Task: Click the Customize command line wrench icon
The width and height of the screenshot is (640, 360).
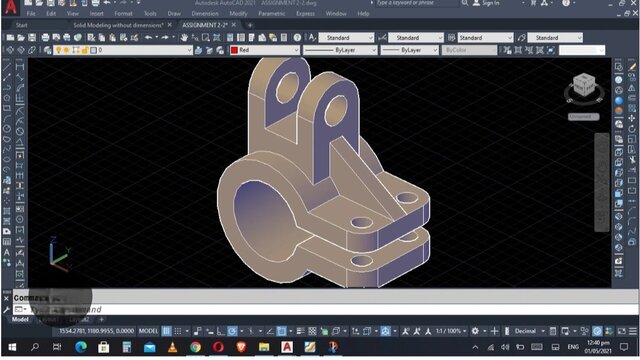Action: (6, 309)
